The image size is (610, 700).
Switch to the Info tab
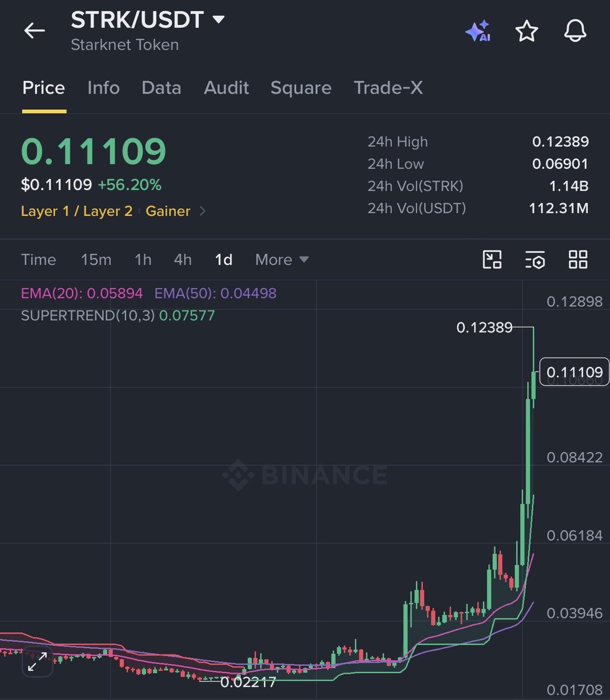(103, 88)
